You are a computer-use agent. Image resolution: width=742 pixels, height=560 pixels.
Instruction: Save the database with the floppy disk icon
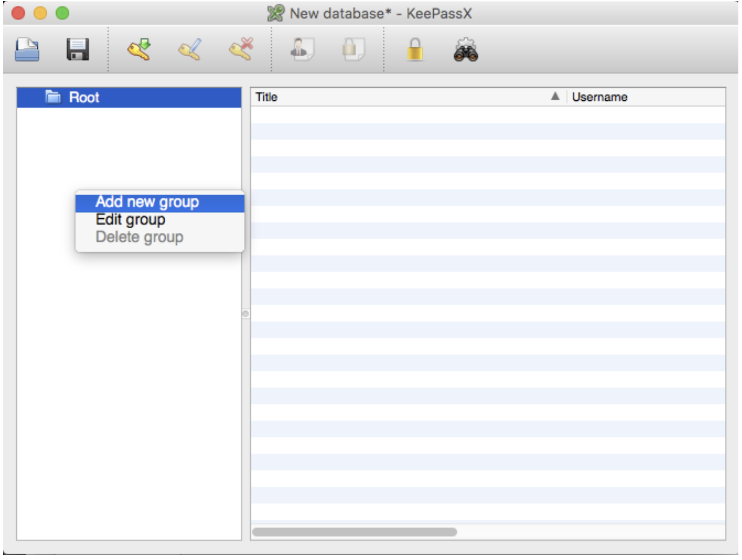(x=78, y=49)
